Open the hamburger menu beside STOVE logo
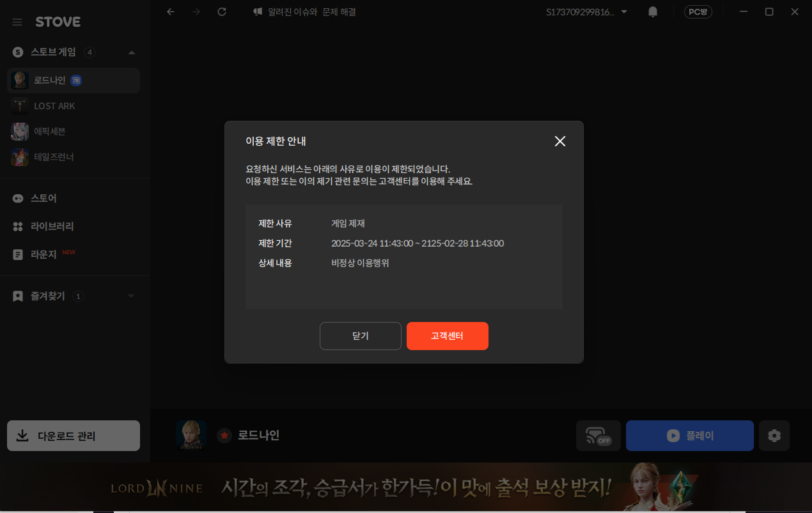This screenshot has width=812, height=513. point(17,22)
